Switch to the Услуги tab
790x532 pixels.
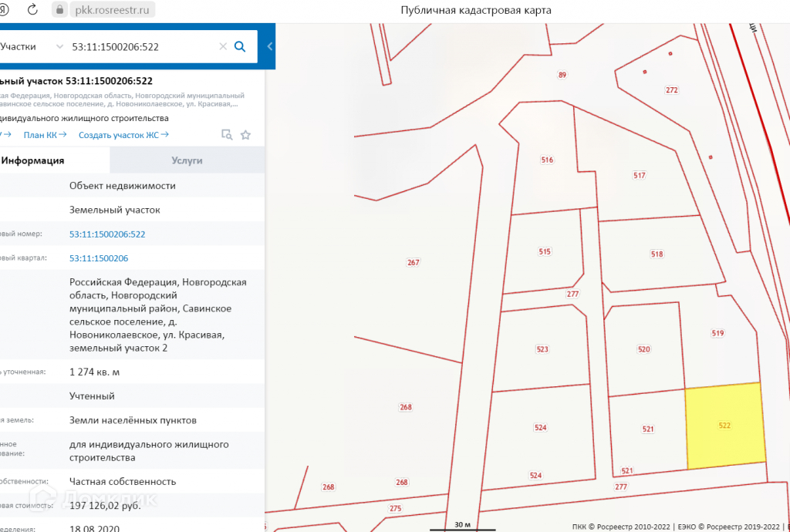[x=187, y=160]
